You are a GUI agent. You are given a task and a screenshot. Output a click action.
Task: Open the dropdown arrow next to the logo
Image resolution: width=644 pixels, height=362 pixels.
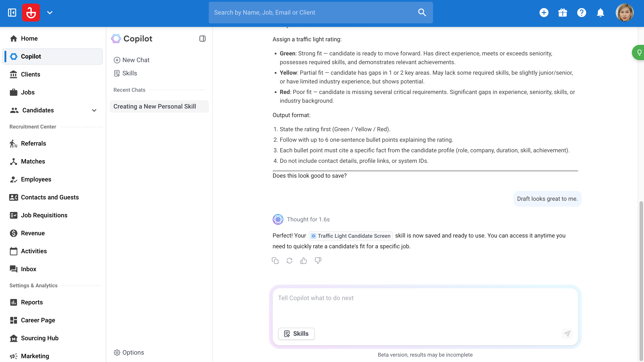coord(50,13)
